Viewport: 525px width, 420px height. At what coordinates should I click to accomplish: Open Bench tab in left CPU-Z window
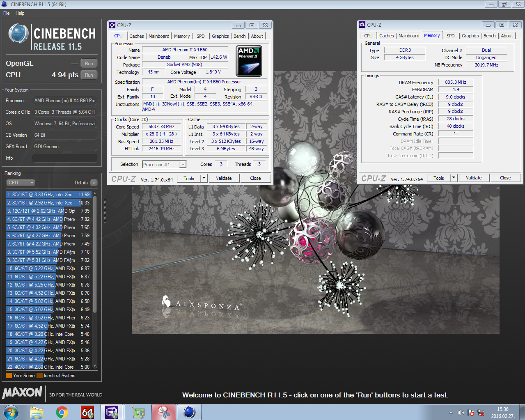tap(240, 36)
